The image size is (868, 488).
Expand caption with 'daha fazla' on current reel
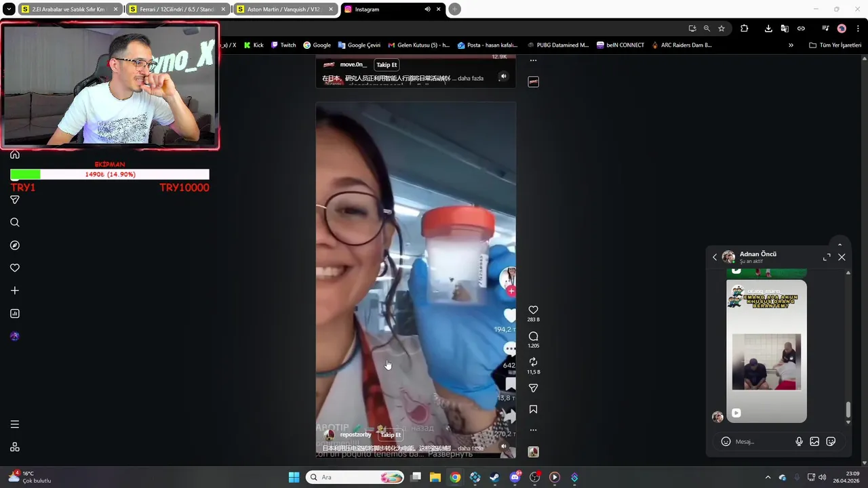click(471, 449)
